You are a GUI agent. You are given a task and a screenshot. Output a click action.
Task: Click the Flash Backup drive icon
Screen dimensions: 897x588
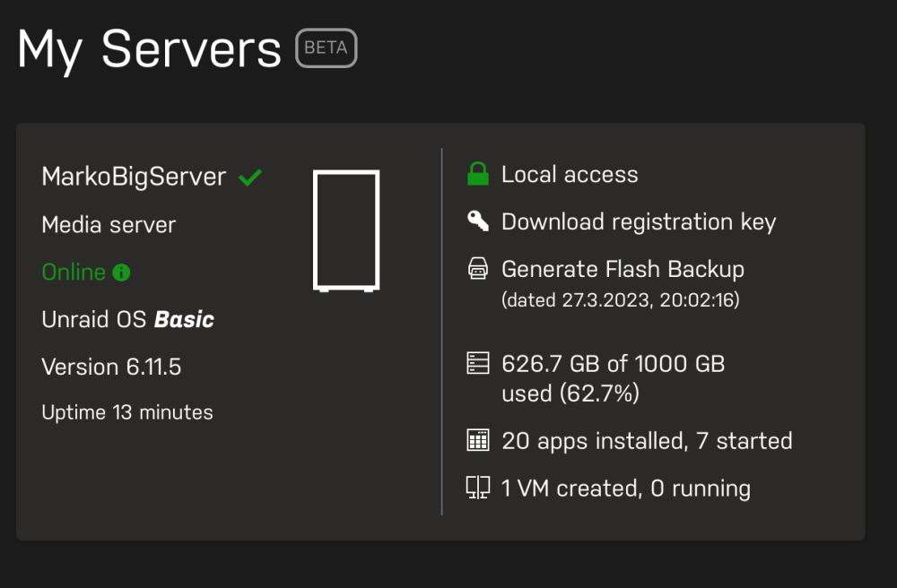tap(478, 269)
